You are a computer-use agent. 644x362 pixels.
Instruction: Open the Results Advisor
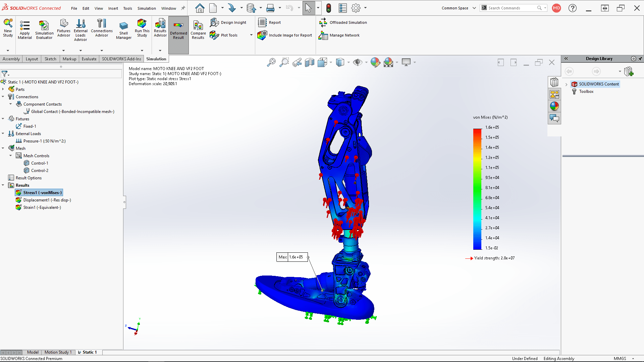click(x=160, y=28)
